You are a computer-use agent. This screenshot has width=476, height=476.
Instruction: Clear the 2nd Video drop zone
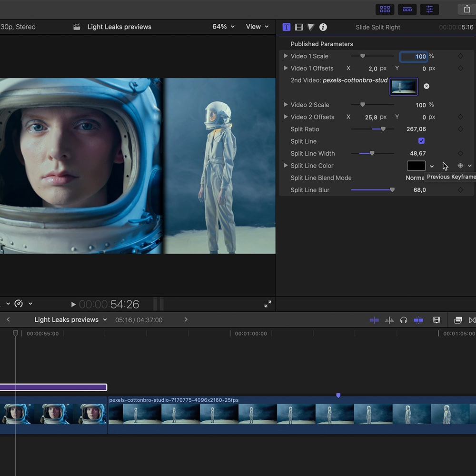coord(426,86)
